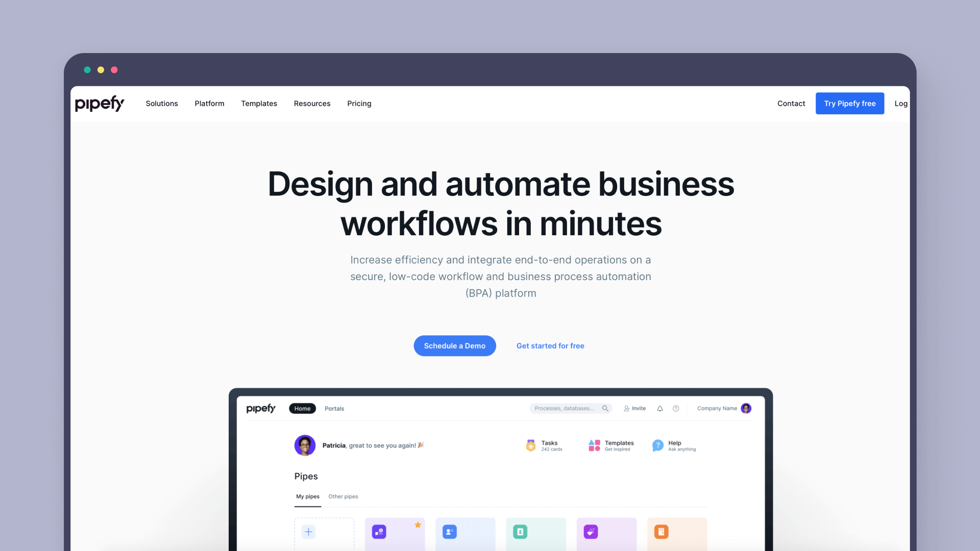Click the add new pipe plus icon
980x551 pixels.
pyautogui.click(x=308, y=532)
